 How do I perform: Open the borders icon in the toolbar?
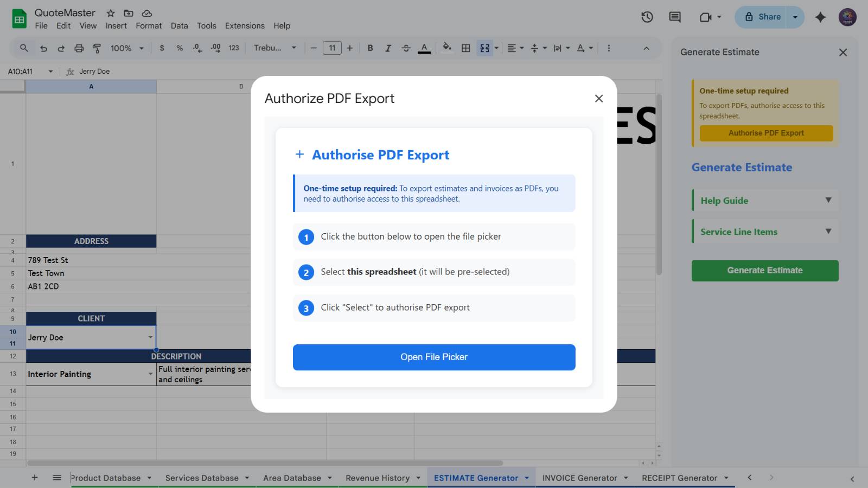[x=465, y=48]
